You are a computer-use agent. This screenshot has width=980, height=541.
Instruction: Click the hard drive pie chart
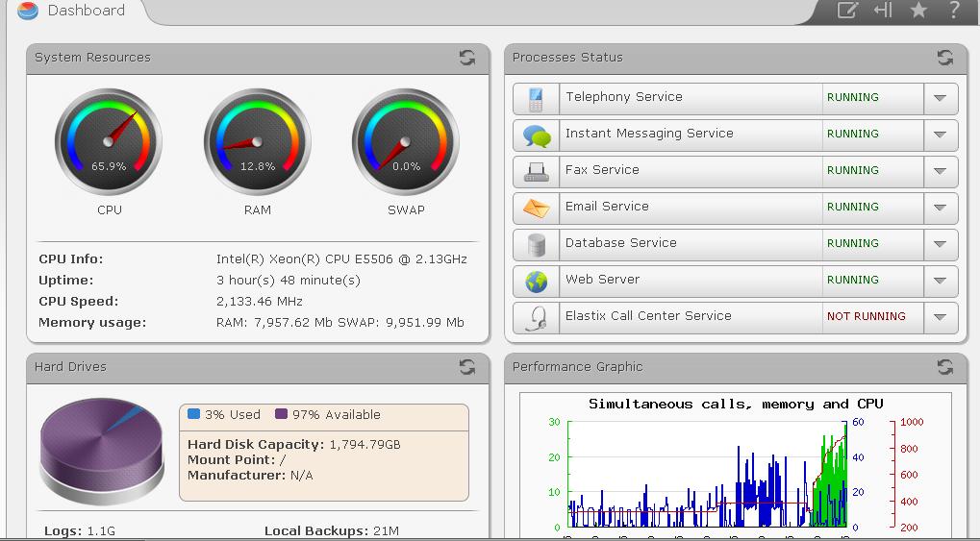coord(102,448)
